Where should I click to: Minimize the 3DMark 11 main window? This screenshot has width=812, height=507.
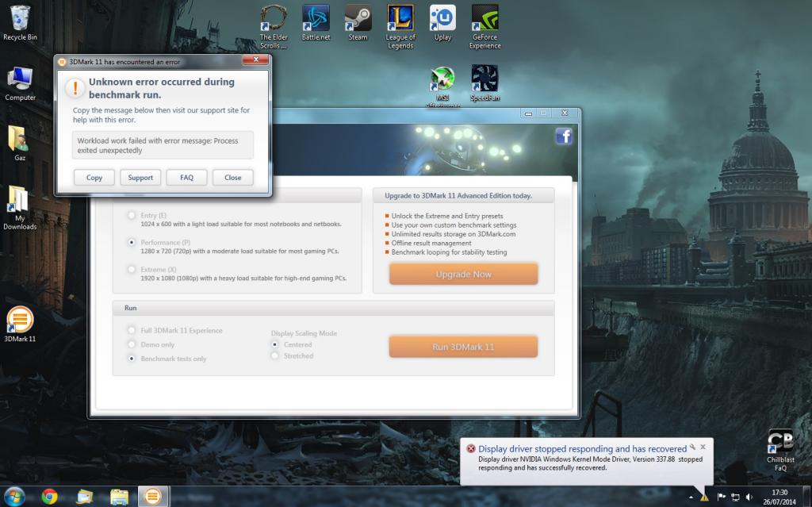click(528, 113)
